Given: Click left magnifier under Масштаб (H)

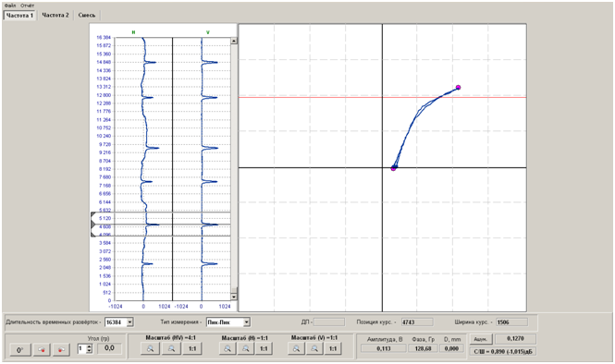Looking at the screenshot, I should pyautogui.click(x=228, y=348).
